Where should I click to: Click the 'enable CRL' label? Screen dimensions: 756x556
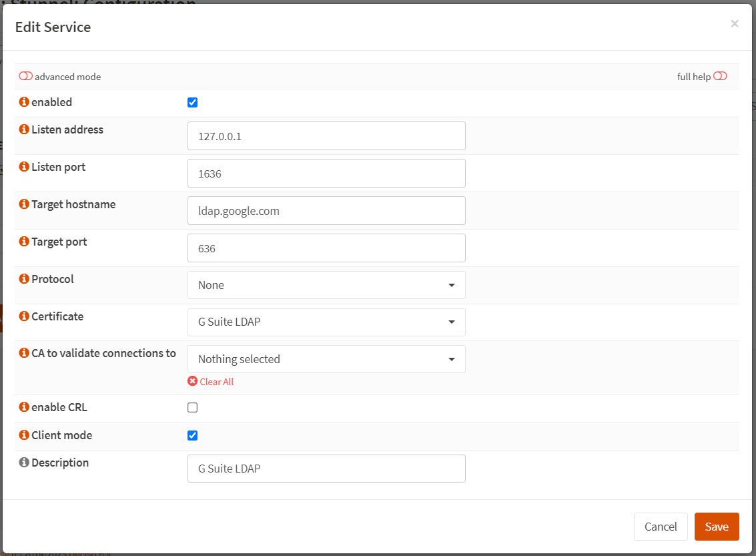(x=59, y=407)
